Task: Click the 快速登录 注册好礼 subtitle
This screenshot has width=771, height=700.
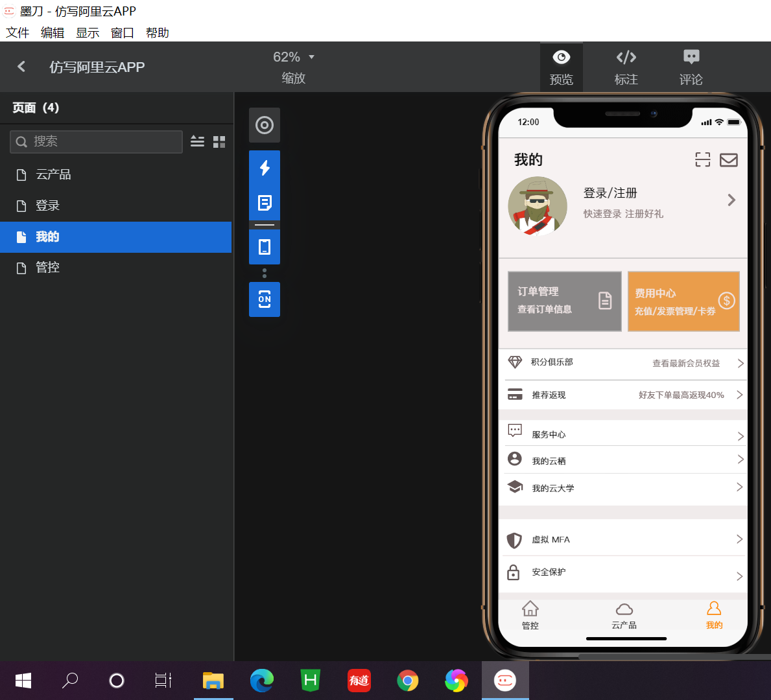Action: pos(623,214)
